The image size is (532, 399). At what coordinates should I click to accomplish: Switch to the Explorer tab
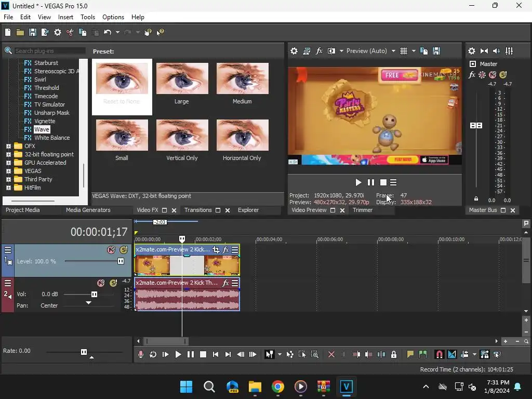[248, 210]
